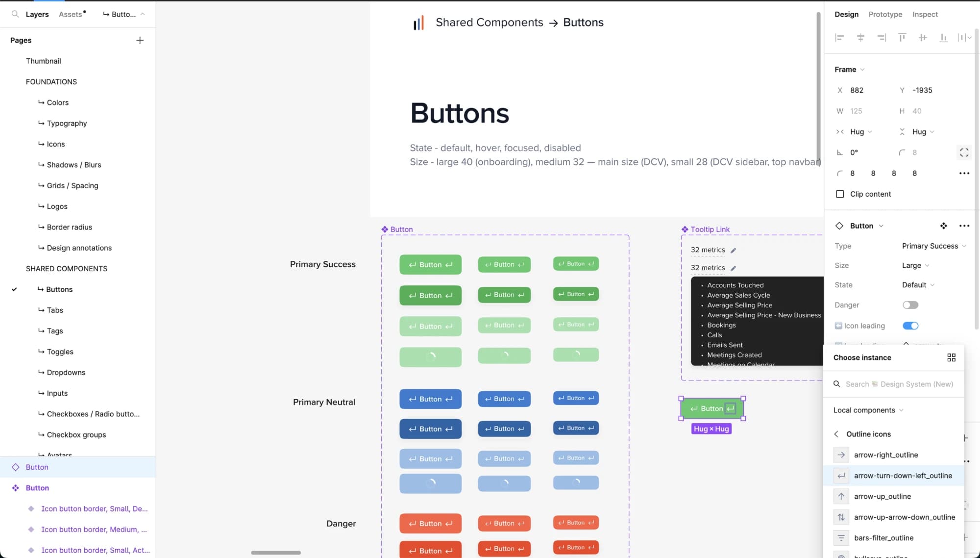Image resolution: width=980 pixels, height=558 pixels.
Task: Pick bars-filter_outline instance
Action: pyautogui.click(x=894, y=538)
